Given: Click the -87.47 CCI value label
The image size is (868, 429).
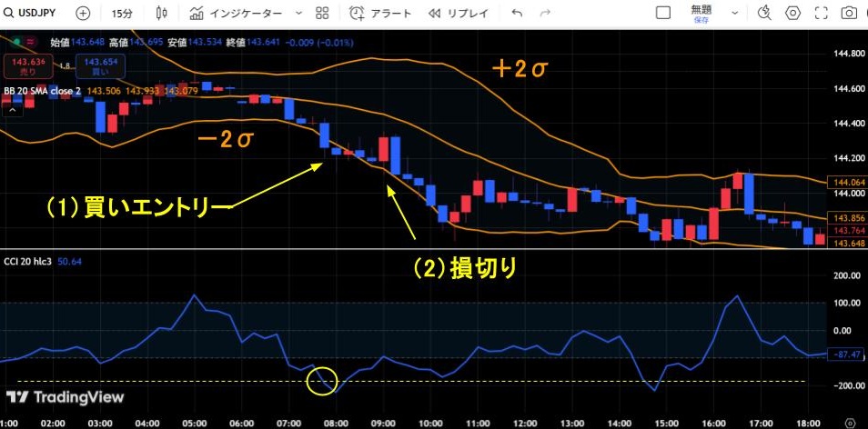Looking at the screenshot, I should click(x=845, y=355).
